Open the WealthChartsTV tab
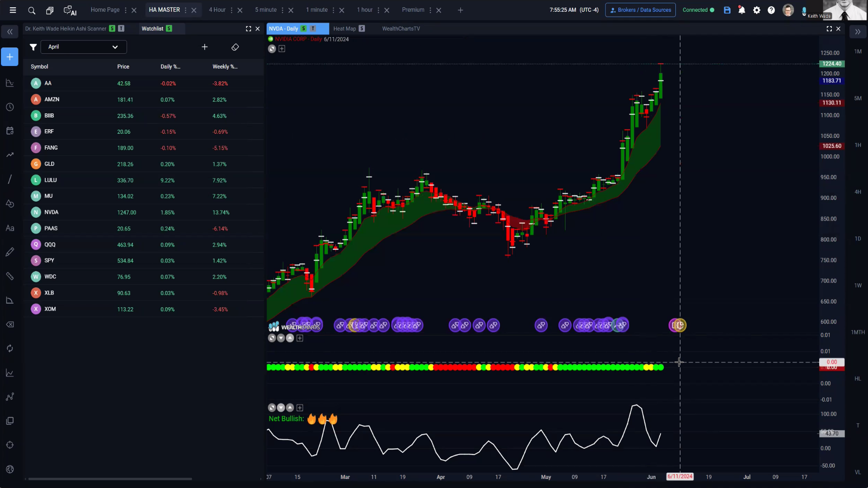Image resolution: width=868 pixels, height=488 pixels. click(401, 28)
